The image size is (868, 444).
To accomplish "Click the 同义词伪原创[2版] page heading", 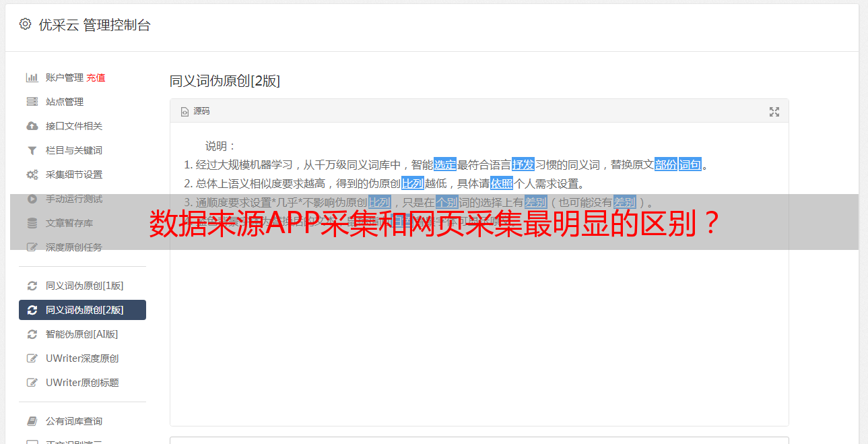I will click(x=225, y=81).
